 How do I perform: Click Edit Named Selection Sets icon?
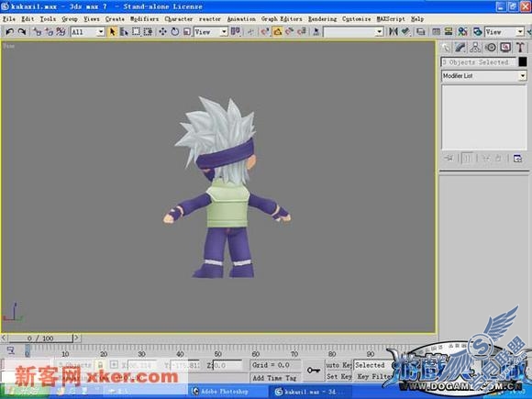pyautogui.click(x=316, y=32)
